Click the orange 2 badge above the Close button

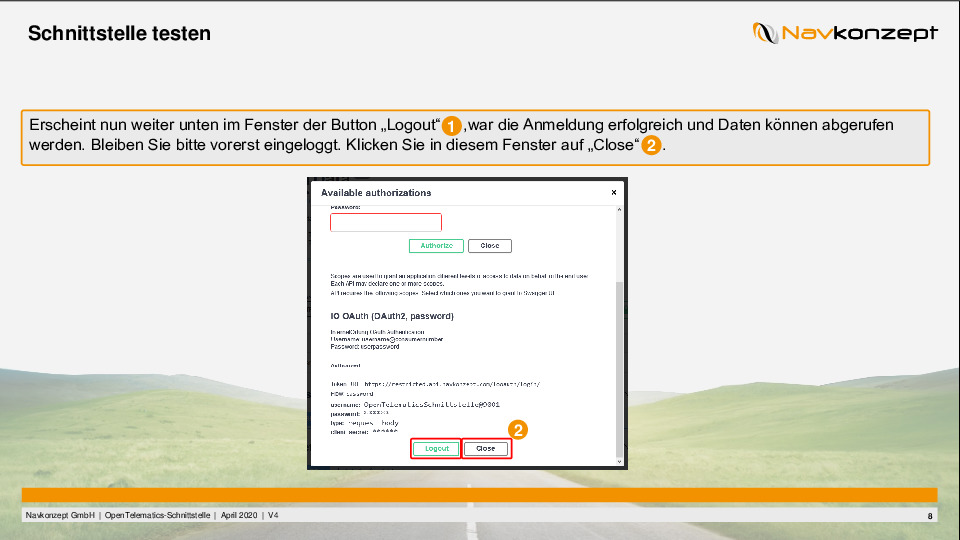[518, 430]
